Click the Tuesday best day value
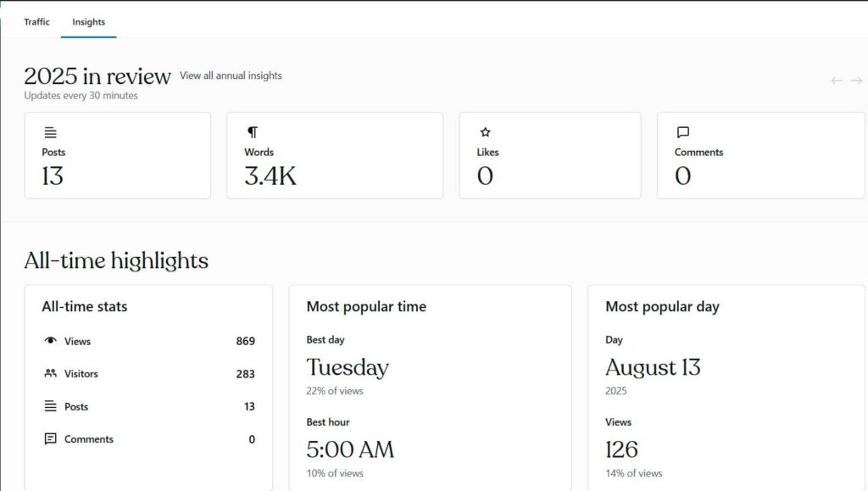 point(348,367)
